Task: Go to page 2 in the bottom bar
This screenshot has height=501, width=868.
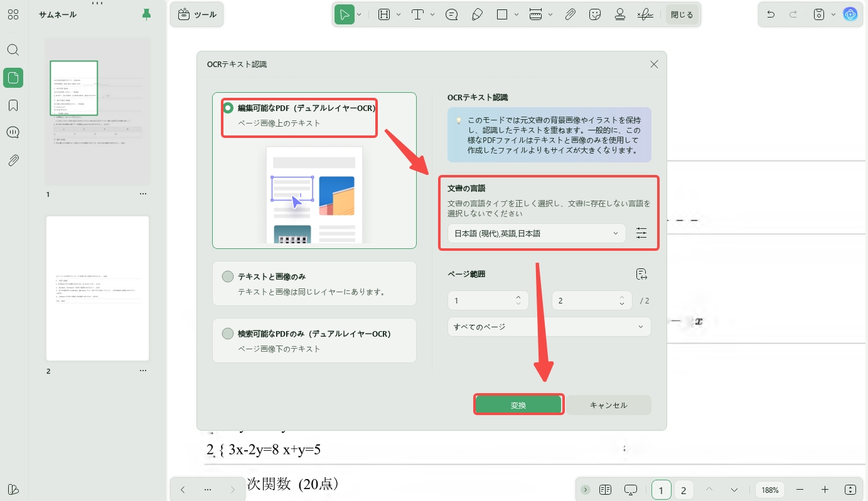Action: (683, 490)
